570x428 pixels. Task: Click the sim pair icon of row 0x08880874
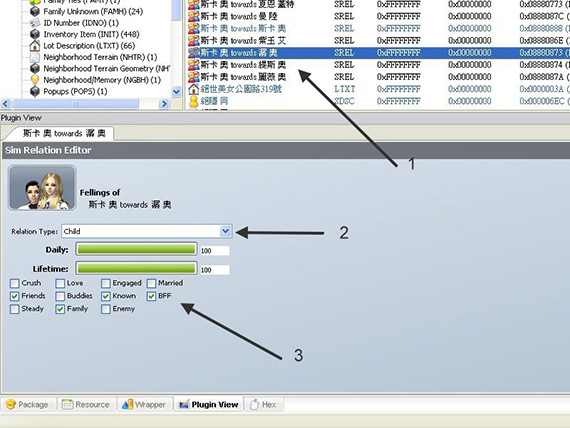pyautogui.click(x=194, y=65)
